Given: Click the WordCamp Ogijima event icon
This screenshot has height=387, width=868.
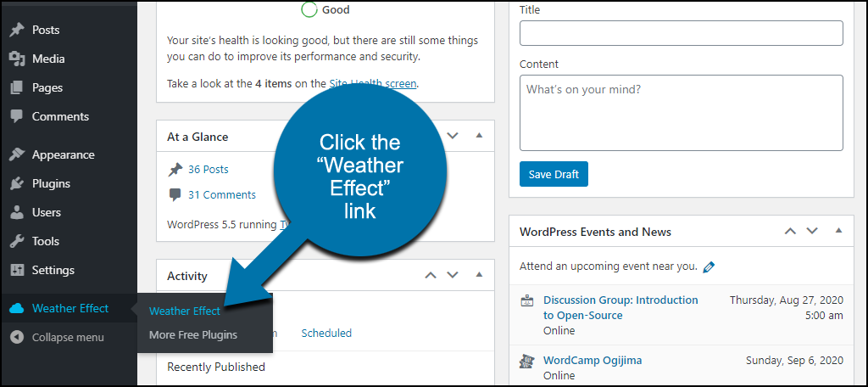Looking at the screenshot, I should coord(527,362).
